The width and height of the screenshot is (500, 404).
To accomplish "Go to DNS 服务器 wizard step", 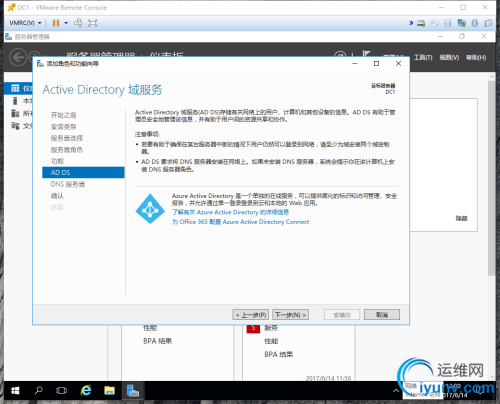I will tap(68, 184).
